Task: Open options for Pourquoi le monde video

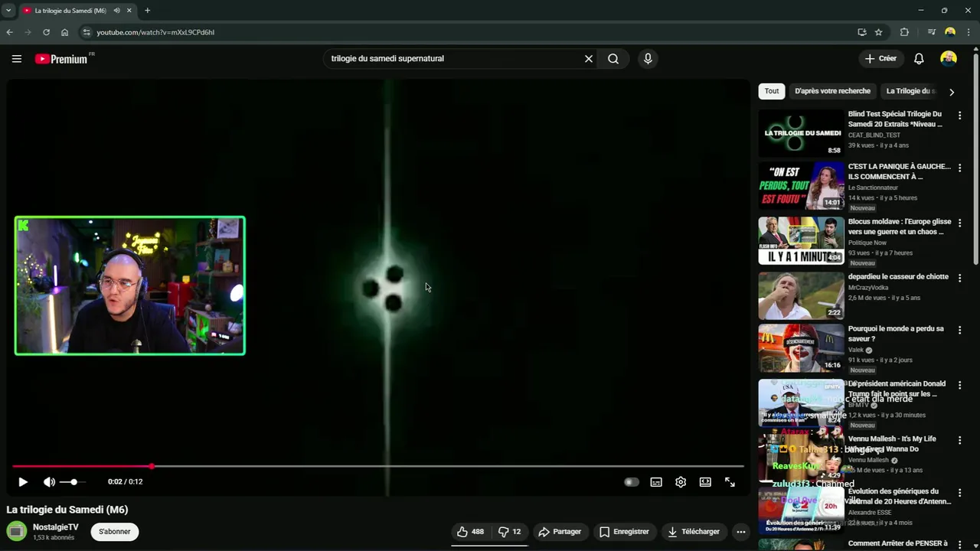Action: click(x=959, y=330)
